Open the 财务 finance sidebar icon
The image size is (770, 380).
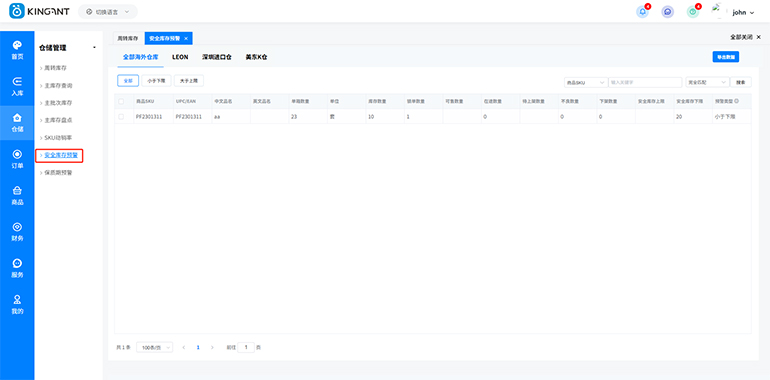tap(17, 232)
